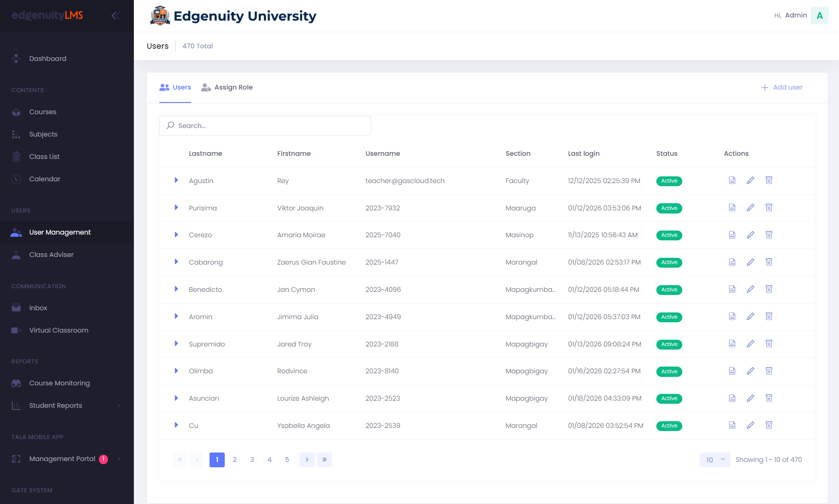Screen dimensions: 839x504
Task: Click the Subjects icon in the sidebar
Action: [16, 134]
